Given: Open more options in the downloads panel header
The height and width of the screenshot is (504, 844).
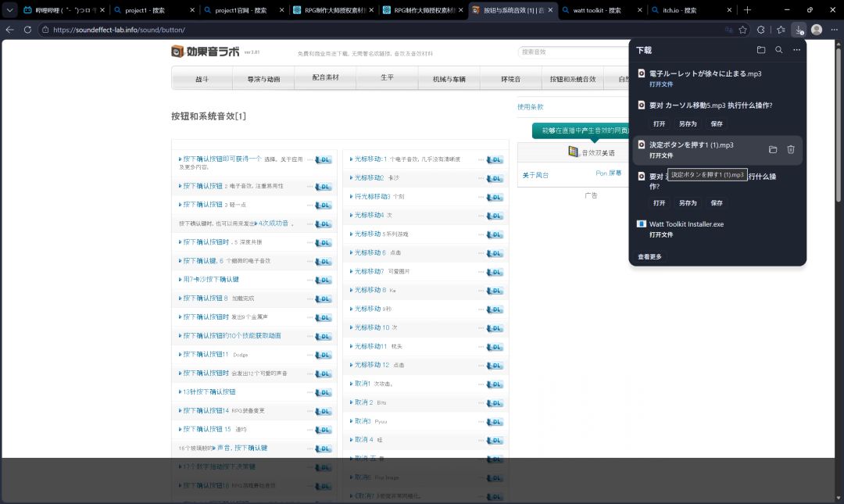Looking at the screenshot, I should coord(796,49).
